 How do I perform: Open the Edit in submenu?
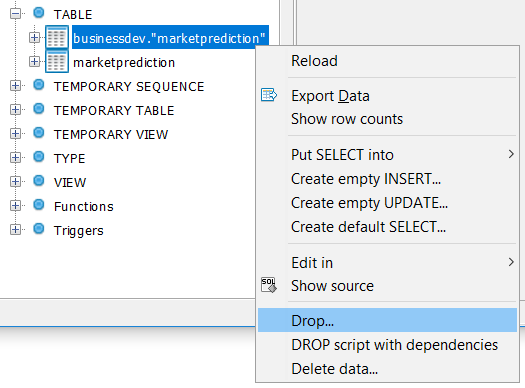point(387,263)
